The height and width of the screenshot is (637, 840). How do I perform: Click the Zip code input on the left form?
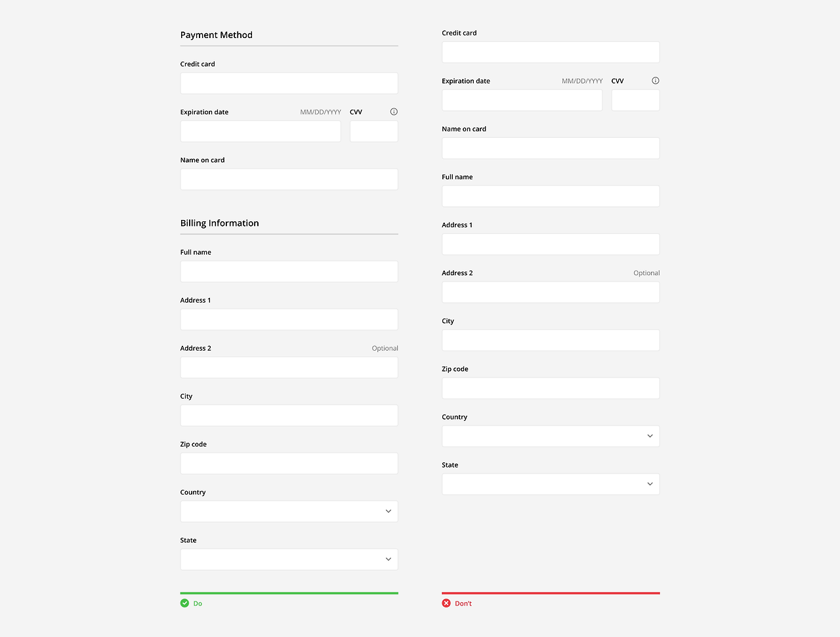point(289,463)
